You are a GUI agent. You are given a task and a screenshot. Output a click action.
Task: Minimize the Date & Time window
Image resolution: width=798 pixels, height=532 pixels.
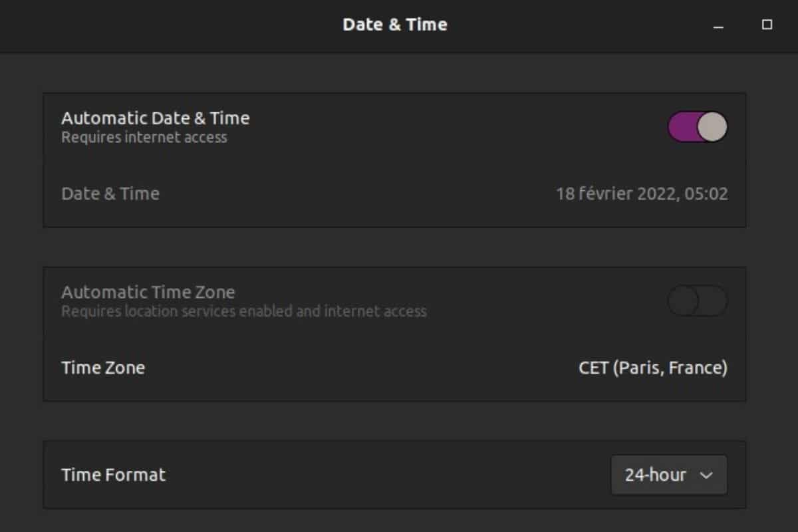point(718,25)
